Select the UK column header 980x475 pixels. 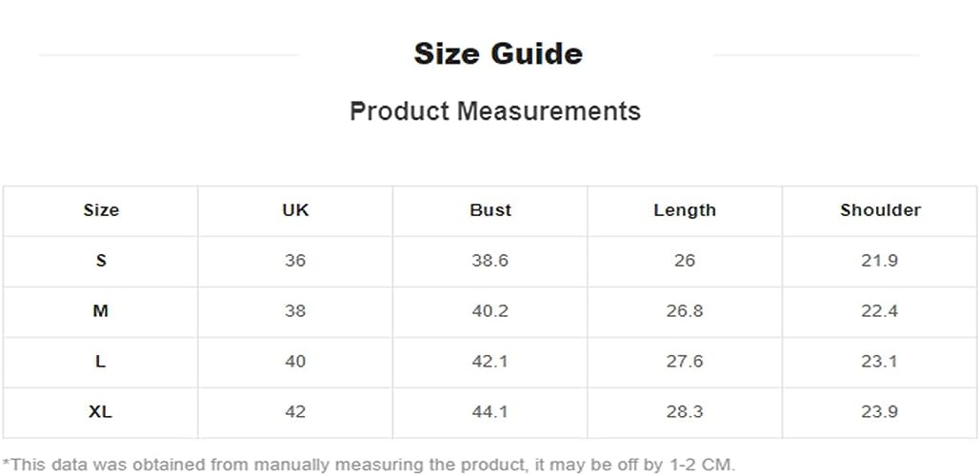click(x=295, y=210)
